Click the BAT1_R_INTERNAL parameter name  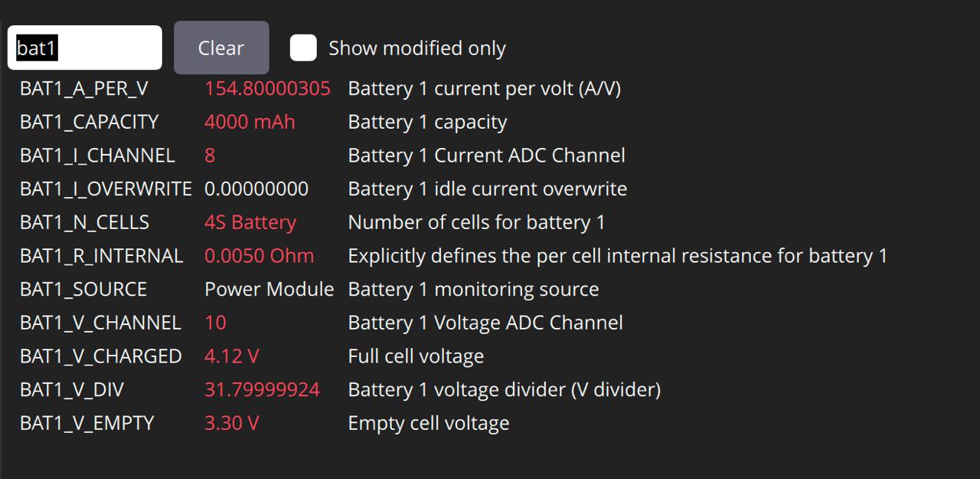(101, 256)
